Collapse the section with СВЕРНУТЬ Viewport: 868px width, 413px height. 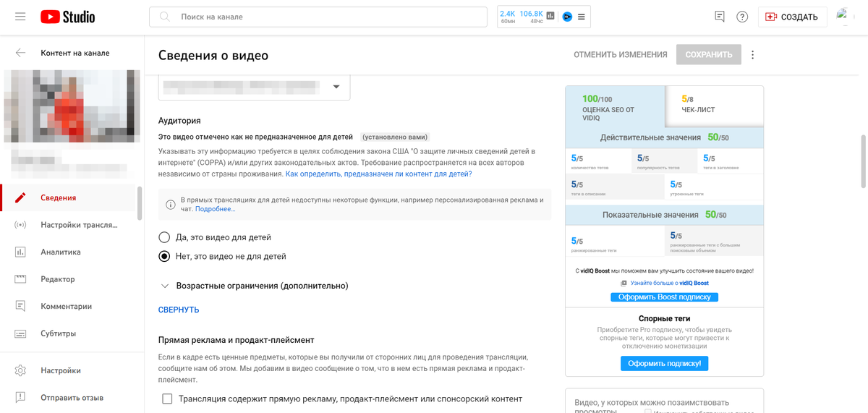pos(179,310)
